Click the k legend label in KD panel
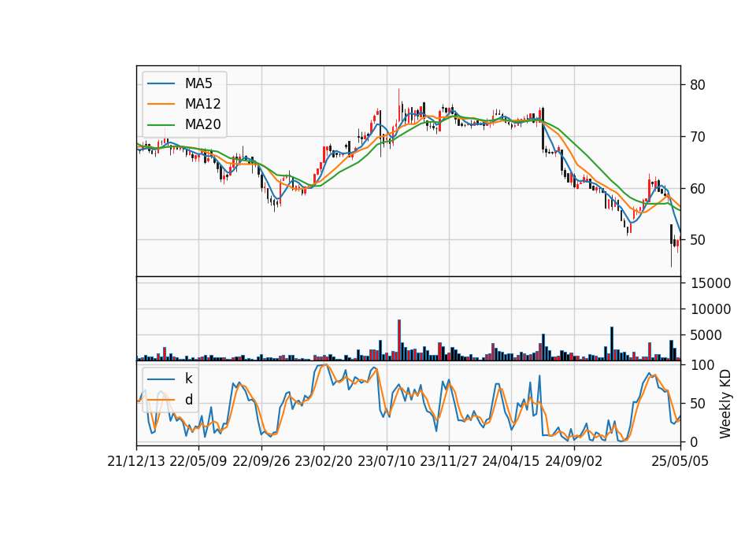This screenshot has width=756, height=543. click(x=188, y=379)
